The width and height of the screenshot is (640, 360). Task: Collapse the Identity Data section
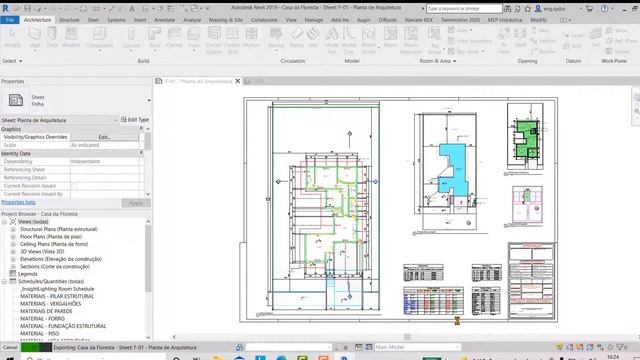click(x=141, y=153)
